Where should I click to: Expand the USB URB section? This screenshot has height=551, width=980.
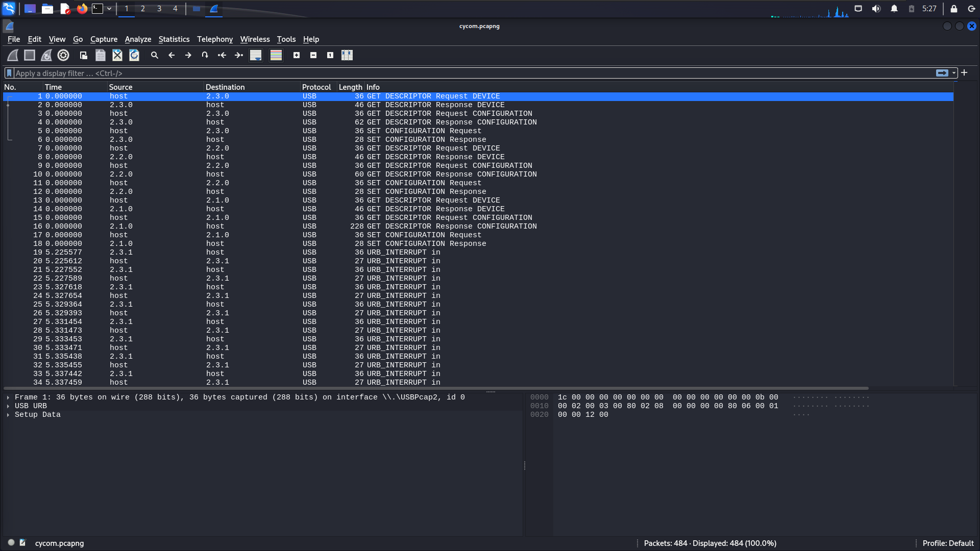pyautogui.click(x=8, y=406)
